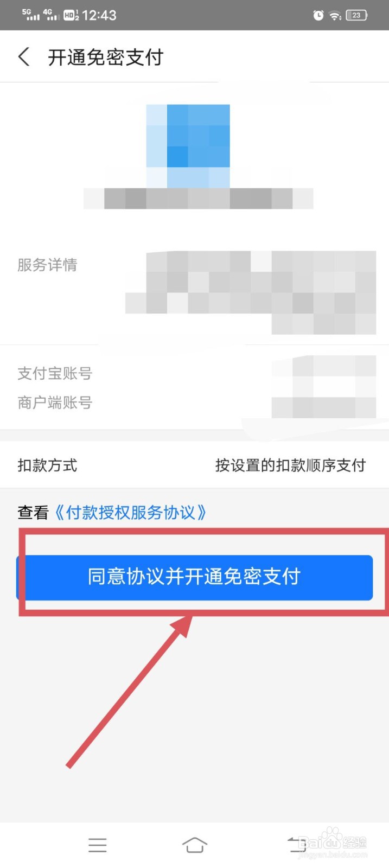The height and width of the screenshot is (868, 389).
Task: Tap the alarm clock status icon
Action: tap(318, 15)
